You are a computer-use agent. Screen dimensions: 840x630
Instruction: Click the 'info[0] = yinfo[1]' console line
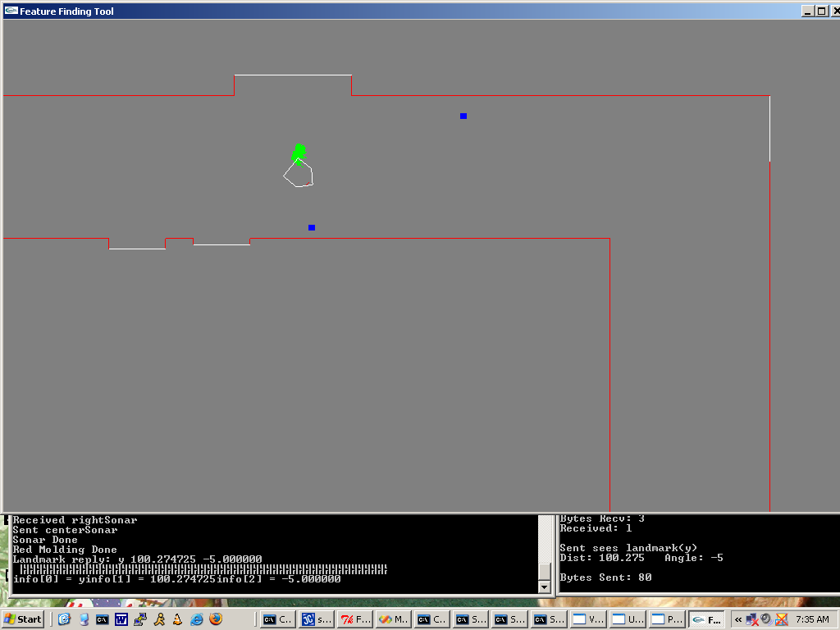pyautogui.click(x=177, y=578)
